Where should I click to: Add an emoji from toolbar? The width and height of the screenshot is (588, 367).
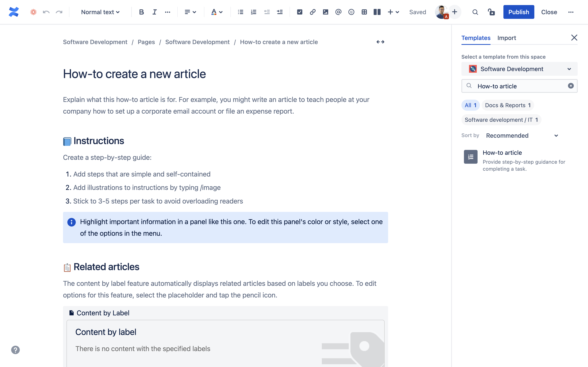351,12
